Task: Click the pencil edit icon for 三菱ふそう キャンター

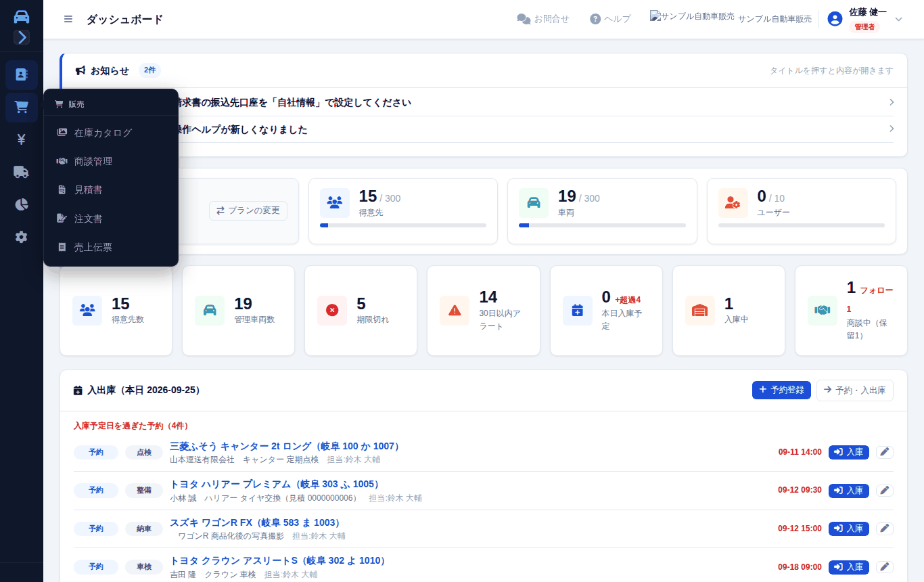Action: pyautogui.click(x=885, y=452)
